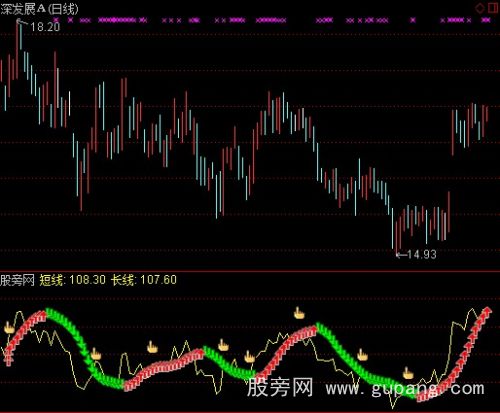This screenshot has width=500, height=413.
Task: Click the last hand signal icon before the final red arrow rally
Action: click(x=408, y=373)
